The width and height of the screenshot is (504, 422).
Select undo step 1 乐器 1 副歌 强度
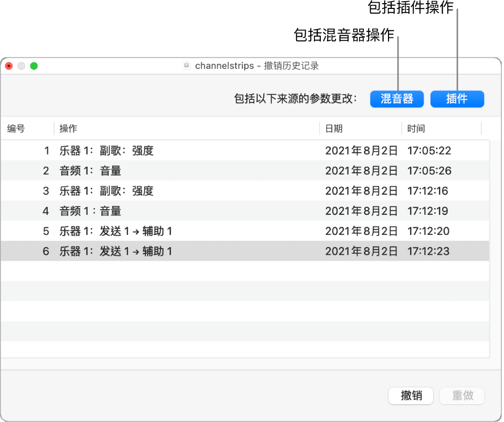[x=157, y=151]
